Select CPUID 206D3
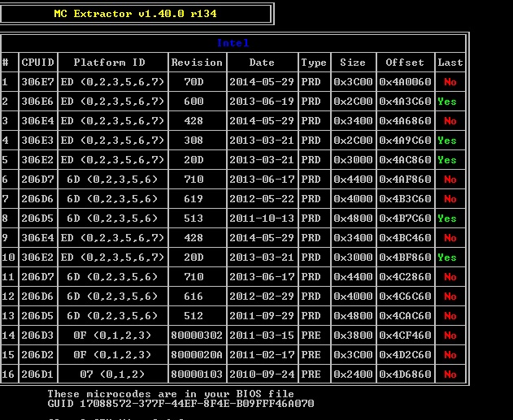This screenshot has height=420, width=513. tap(37, 336)
